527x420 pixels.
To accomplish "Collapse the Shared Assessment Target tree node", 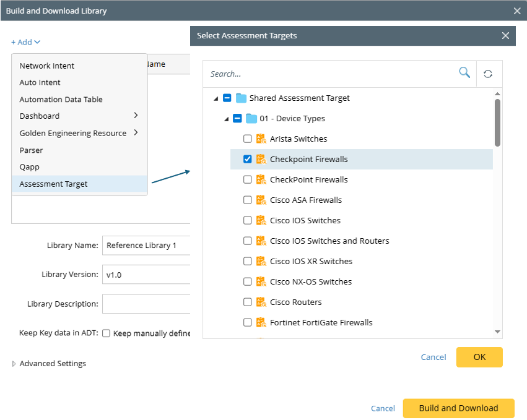I will click(x=216, y=98).
